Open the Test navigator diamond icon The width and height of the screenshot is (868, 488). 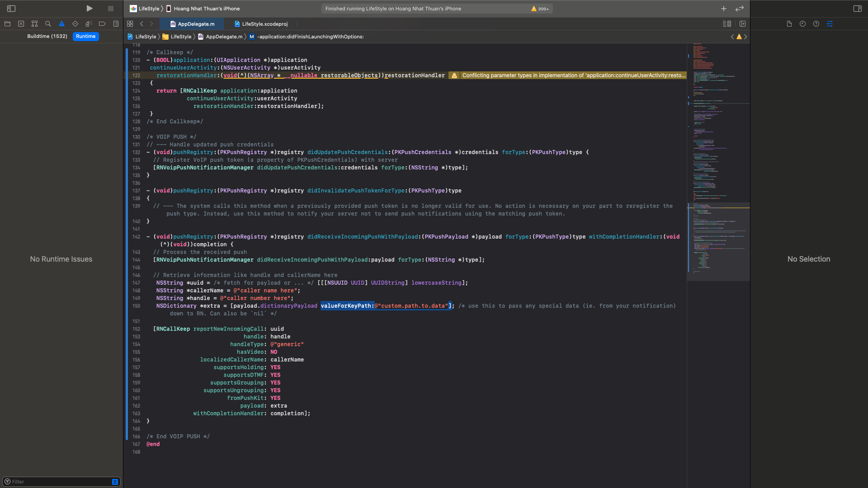coord(75,24)
